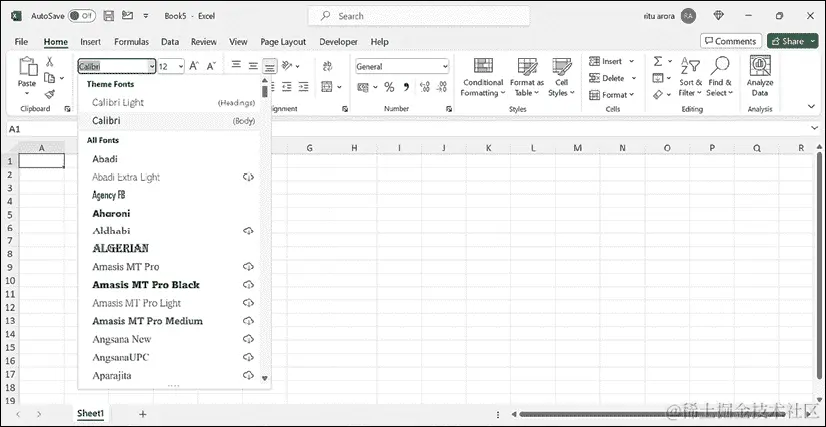This screenshot has height=427, width=826.
Task: Open the General number format dropdown
Action: (x=445, y=66)
